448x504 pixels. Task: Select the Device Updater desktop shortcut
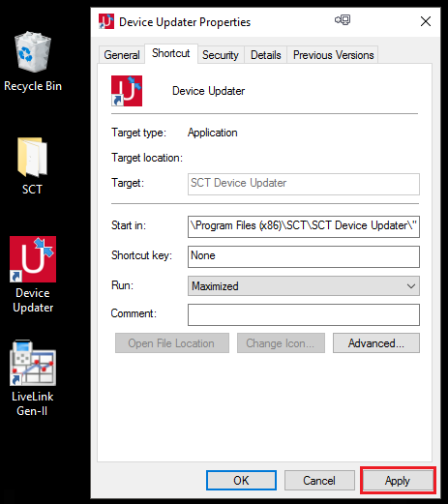tap(33, 275)
